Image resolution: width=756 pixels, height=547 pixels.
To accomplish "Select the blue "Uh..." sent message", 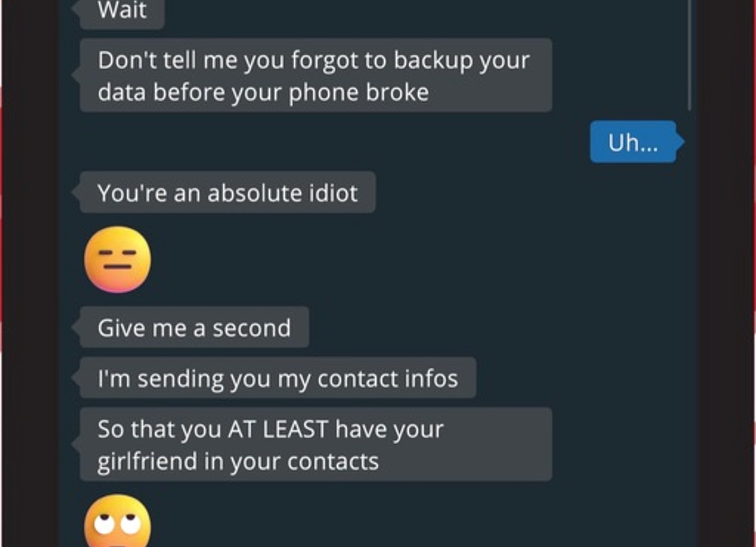I will pos(633,142).
